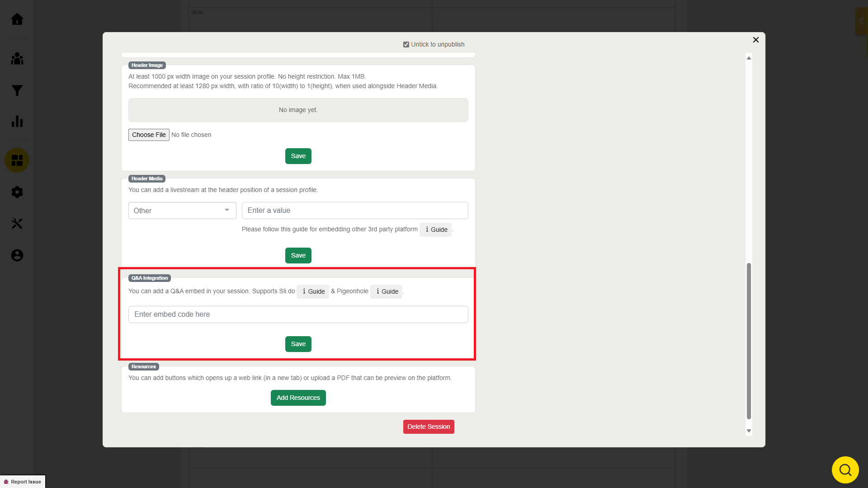Screen dimensions: 868x488
Task: Open the Pigeonhole Guide link
Action: (387, 291)
